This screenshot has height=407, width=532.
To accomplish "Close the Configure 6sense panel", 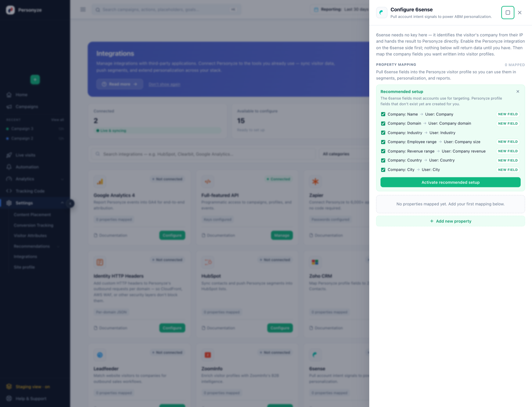I will (520, 12).
